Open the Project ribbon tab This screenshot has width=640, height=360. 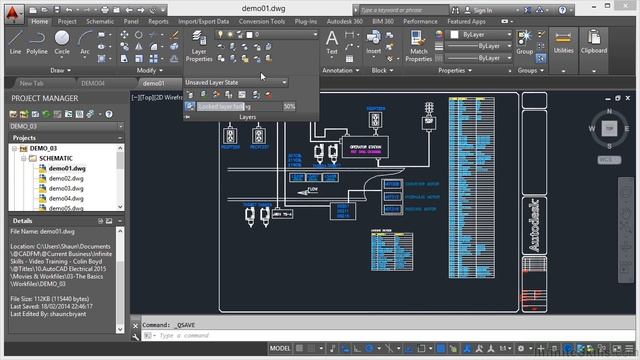coord(67,22)
